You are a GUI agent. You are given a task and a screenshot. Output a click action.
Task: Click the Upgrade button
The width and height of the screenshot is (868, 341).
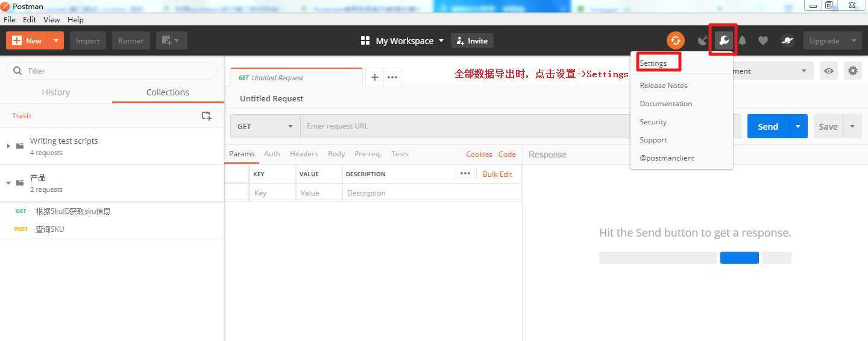[825, 40]
